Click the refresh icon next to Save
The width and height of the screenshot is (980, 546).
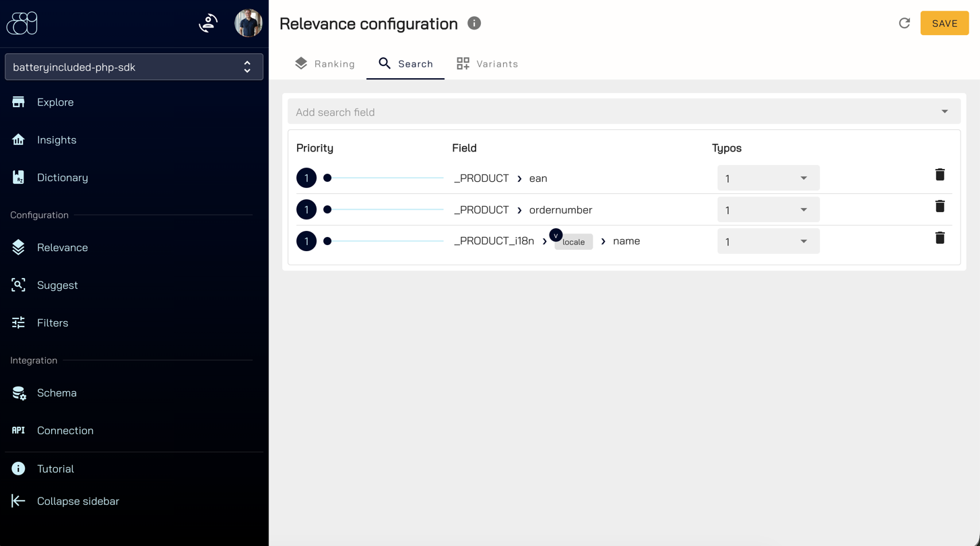tap(905, 24)
